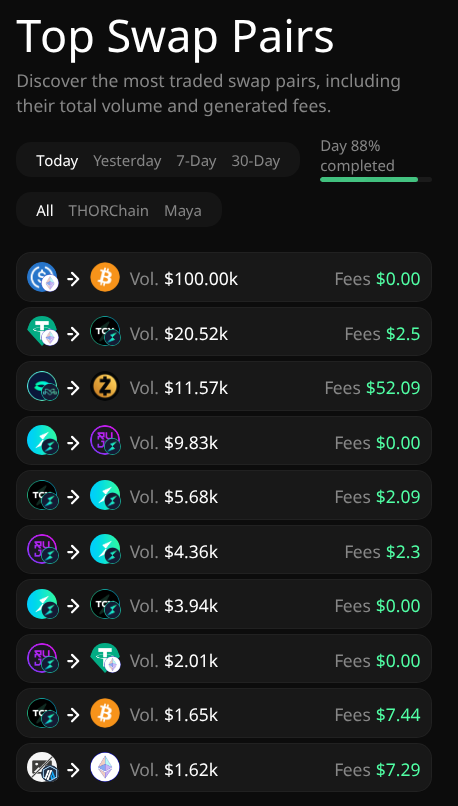This screenshot has height=806, width=458.
Task: Select the All protocols filter
Action: coord(45,211)
